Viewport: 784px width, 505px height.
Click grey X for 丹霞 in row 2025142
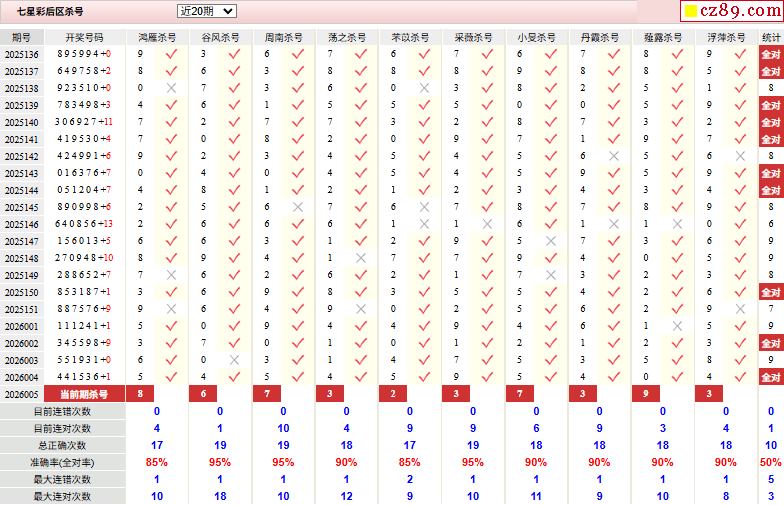coord(614,156)
